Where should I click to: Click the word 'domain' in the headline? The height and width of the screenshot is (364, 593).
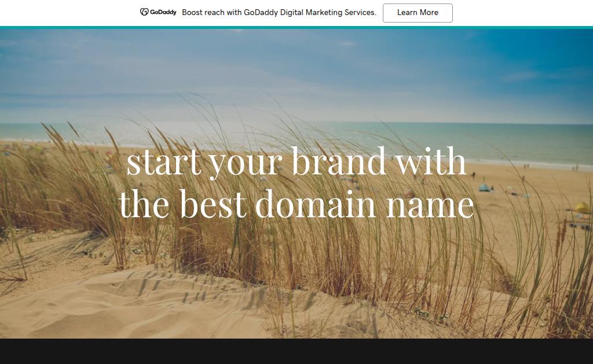click(316, 204)
